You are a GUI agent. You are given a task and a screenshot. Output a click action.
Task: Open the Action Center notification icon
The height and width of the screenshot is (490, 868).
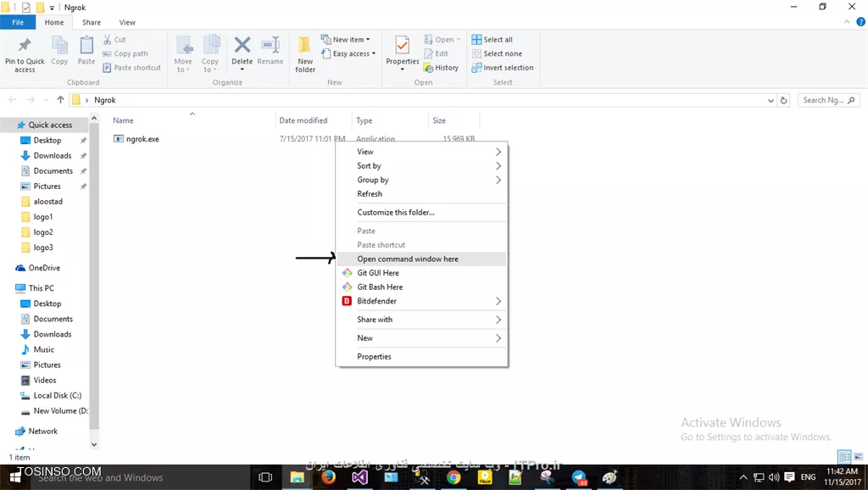(789, 477)
